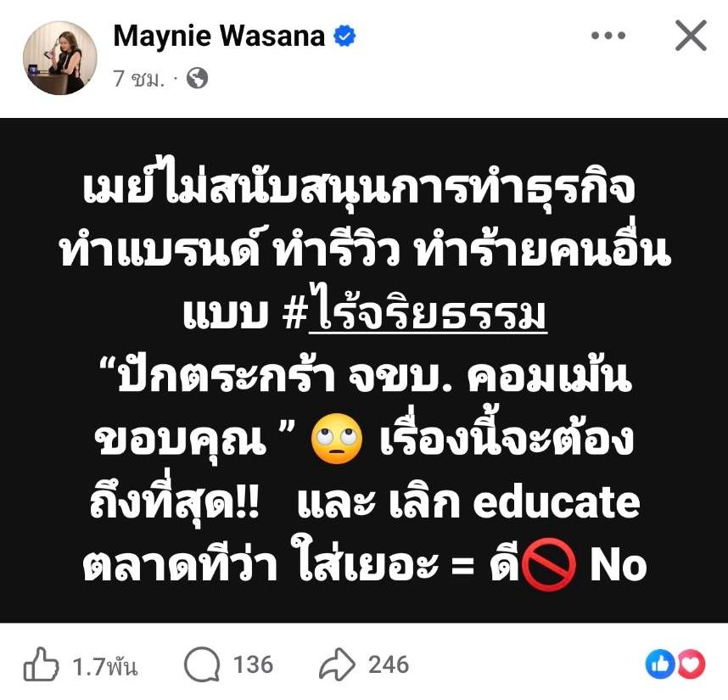Click the comment bubble icon
Viewport: 728px width, 700px height.
pos(202,664)
